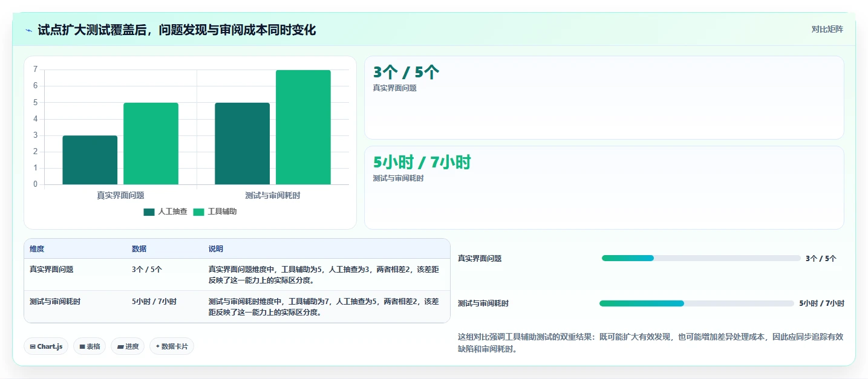Click the 工具辅助 bar for 真实界面问题
This screenshot has height=379, width=868.
151,144
